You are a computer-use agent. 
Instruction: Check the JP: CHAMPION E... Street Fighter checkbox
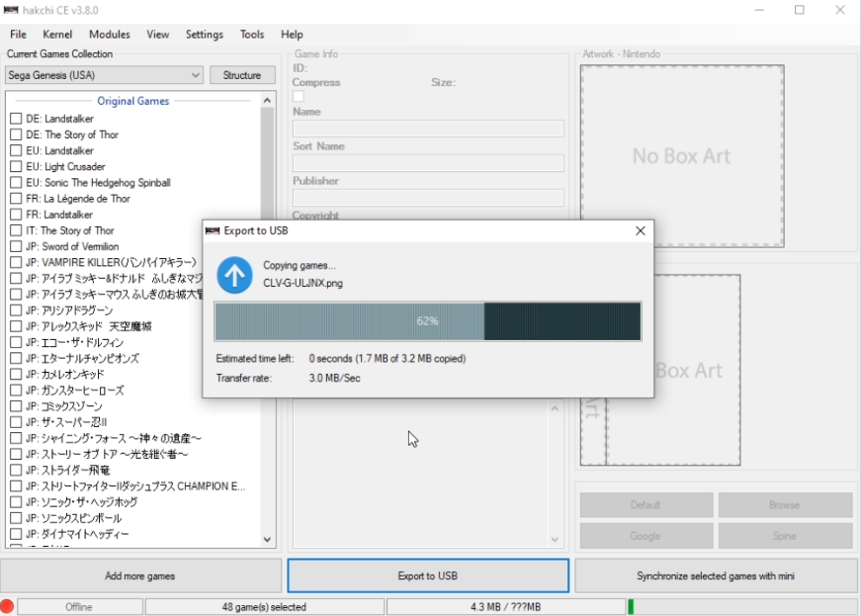(x=16, y=485)
